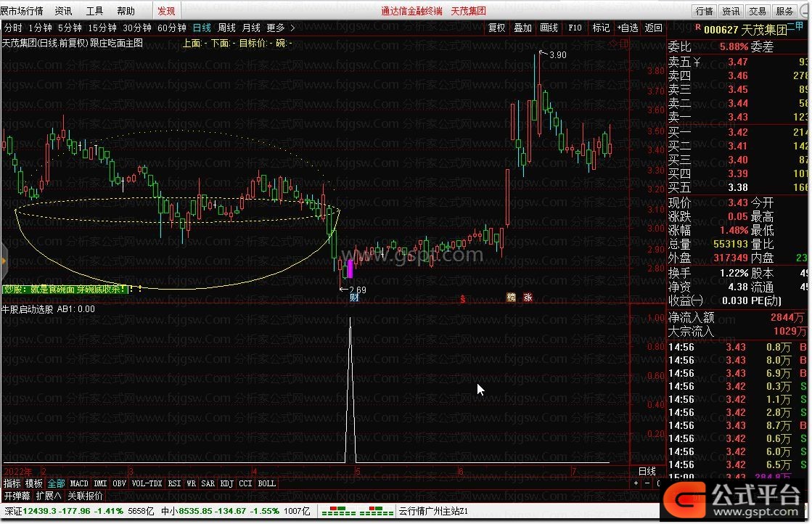Select the 全部 indicator tab
Viewport: 812px width, 524px height.
(x=56, y=483)
